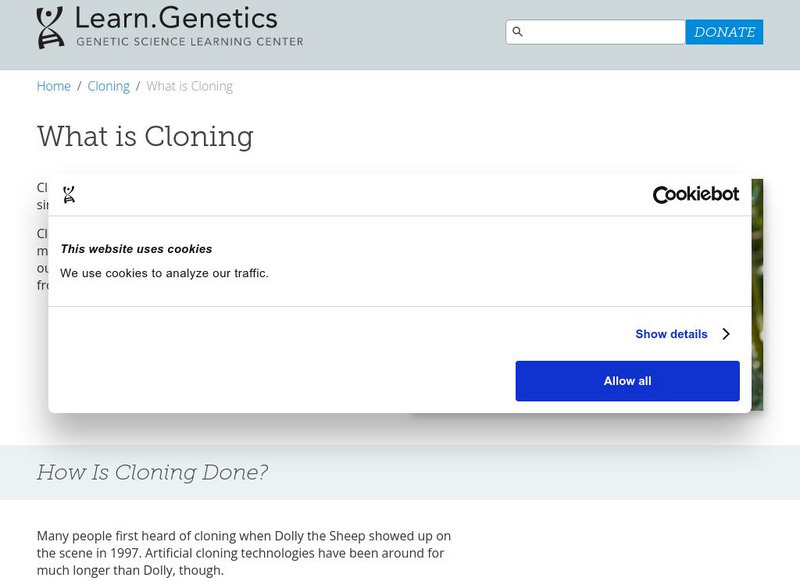
Task: Click the small DNA logo in cookie dialog
Action: point(69,195)
